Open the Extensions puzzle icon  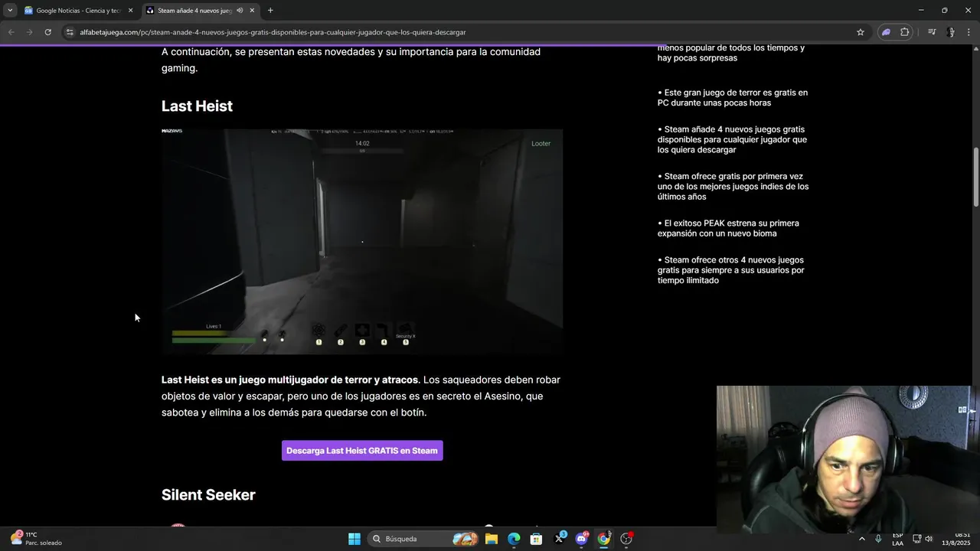pyautogui.click(x=905, y=32)
